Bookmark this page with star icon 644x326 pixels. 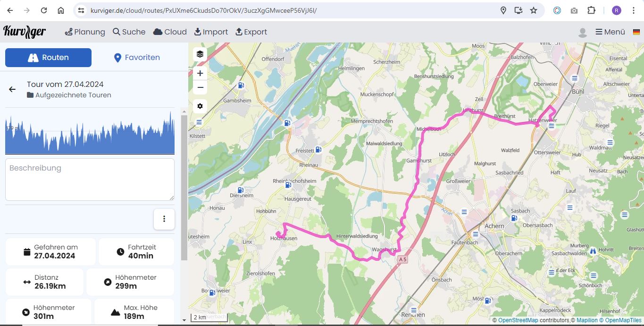tap(534, 10)
